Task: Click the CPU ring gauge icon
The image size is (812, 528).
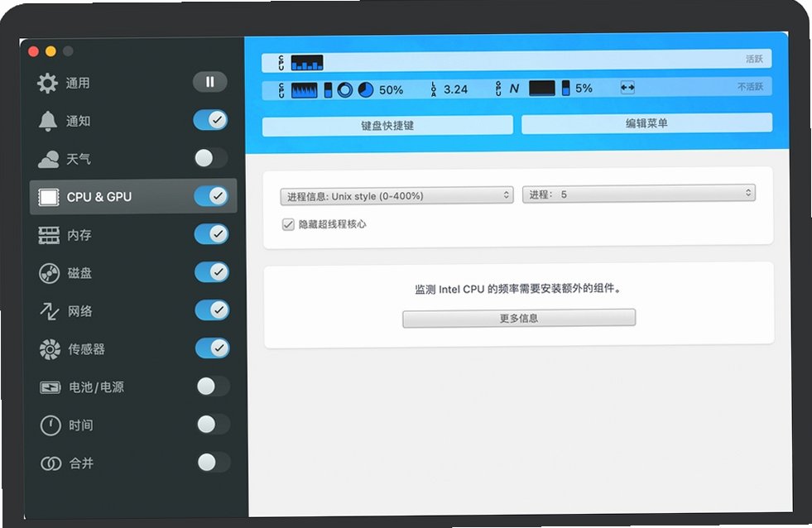Action: [x=345, y=90]
